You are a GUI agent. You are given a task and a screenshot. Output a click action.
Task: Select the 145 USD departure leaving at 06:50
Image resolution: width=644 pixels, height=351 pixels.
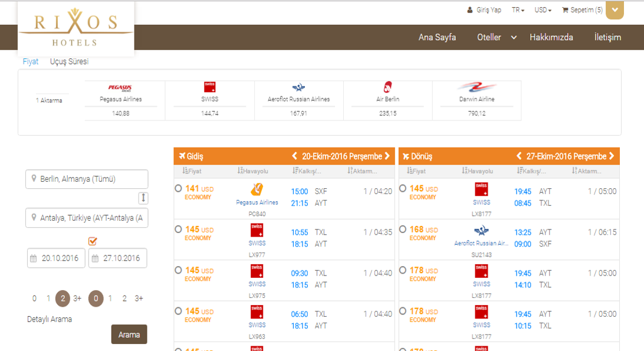178,311
